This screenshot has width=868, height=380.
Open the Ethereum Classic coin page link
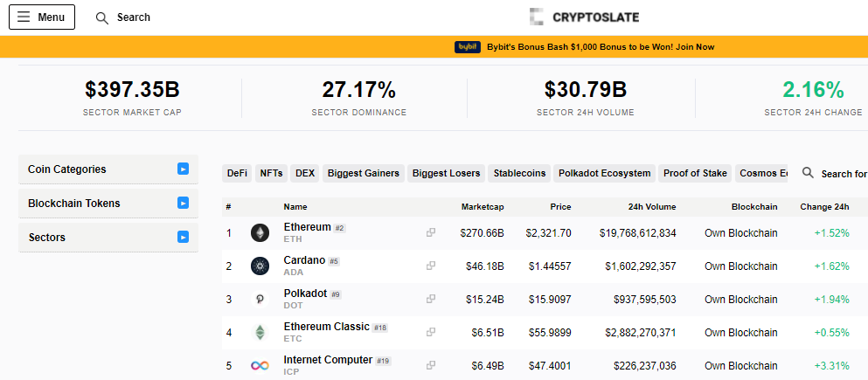(x=327, y=327)
